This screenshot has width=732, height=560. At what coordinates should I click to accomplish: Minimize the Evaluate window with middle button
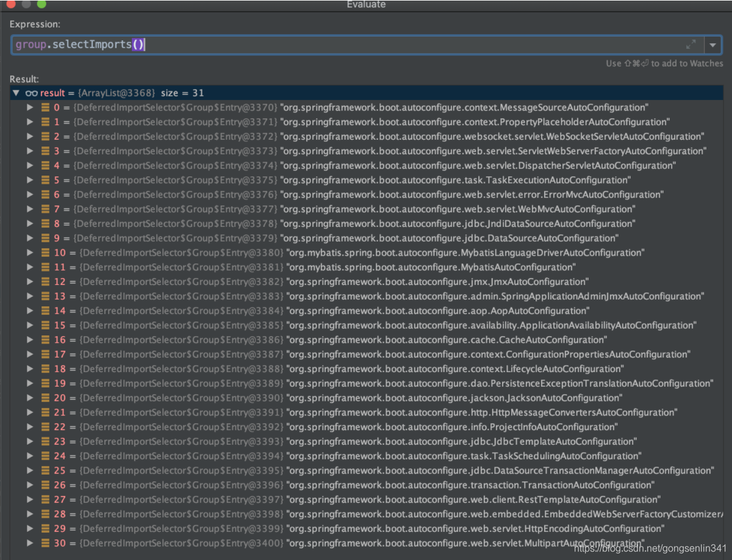tap(26, 4)
